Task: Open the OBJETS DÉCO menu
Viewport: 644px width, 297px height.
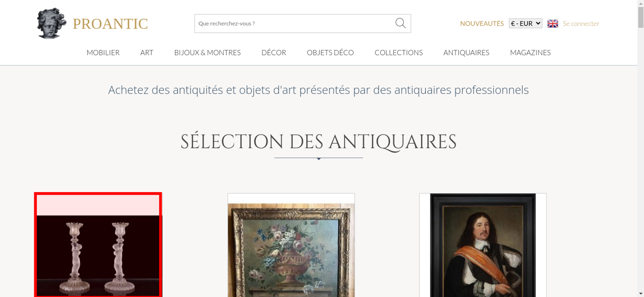Action: coord(330,52)
